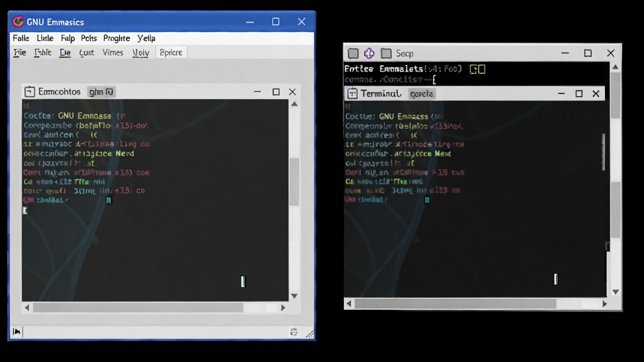The width and height of the screenshot is (644, 362).
Task: Maximize the Secp window
Action: (588, 53)
